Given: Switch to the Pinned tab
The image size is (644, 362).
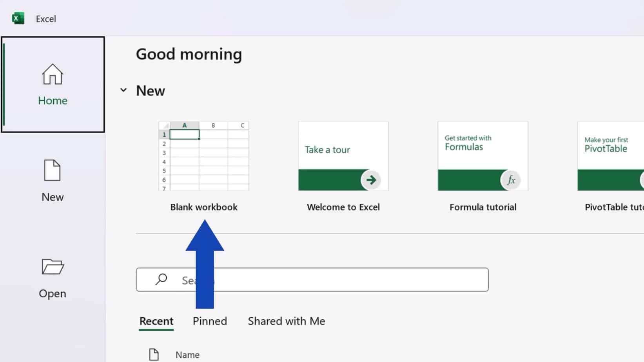Looking at the screenshot, I should point(210,321).
